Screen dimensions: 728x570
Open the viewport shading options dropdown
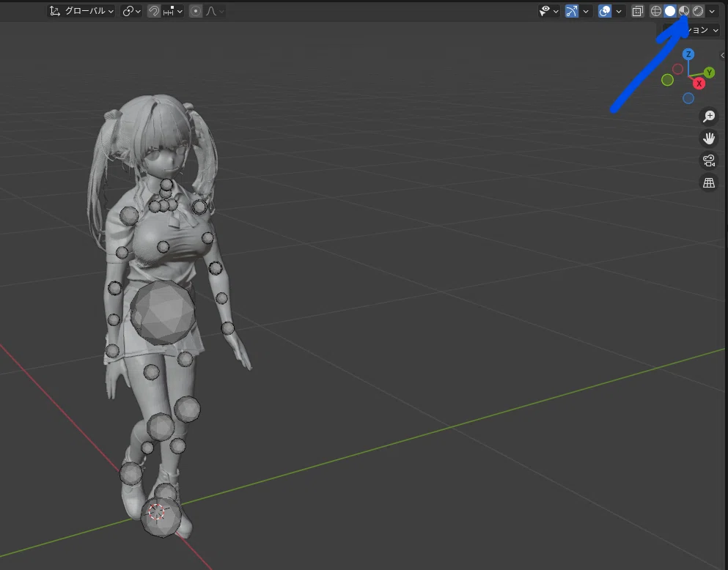[x=712, y=11]
